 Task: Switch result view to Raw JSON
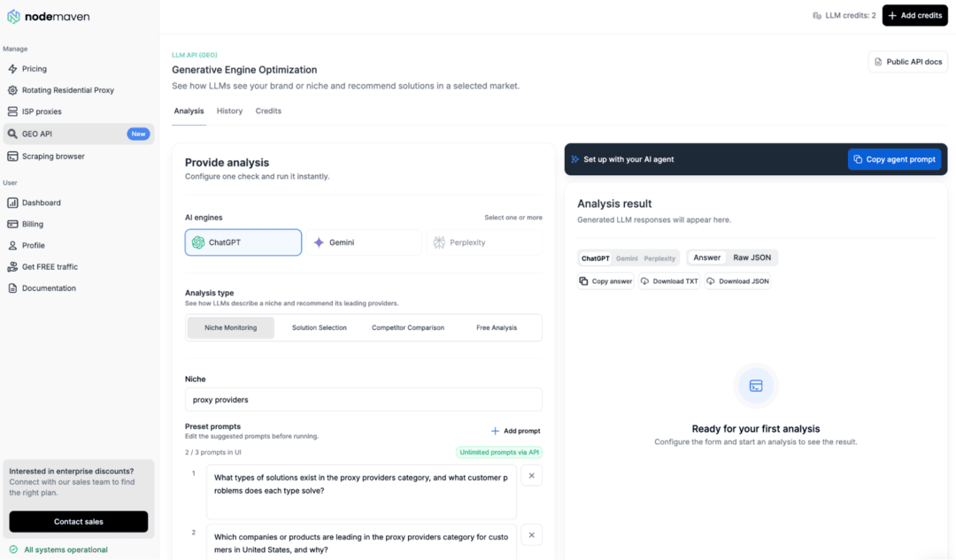pos(752,257)
